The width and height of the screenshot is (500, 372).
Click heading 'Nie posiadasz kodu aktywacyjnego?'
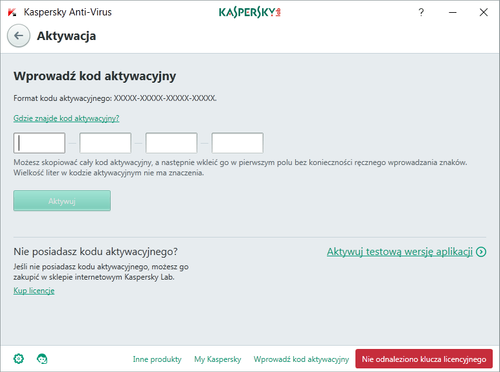click(95, 252)
